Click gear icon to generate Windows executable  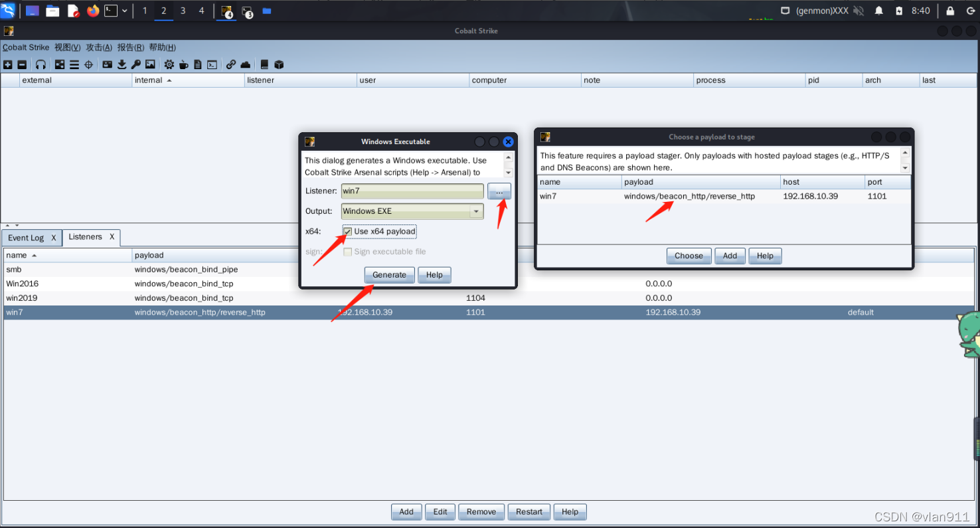(169, 64)
